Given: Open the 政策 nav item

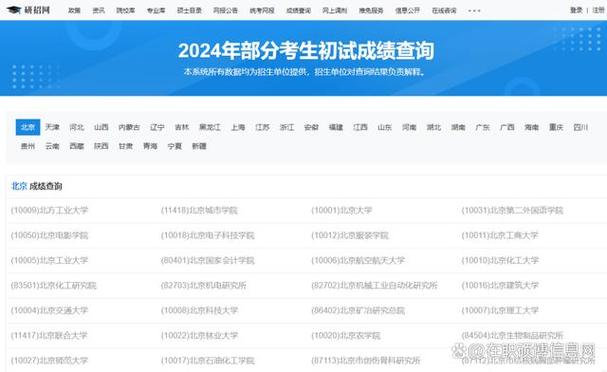Looking at the screenshot, I should [x=74, y=10].
